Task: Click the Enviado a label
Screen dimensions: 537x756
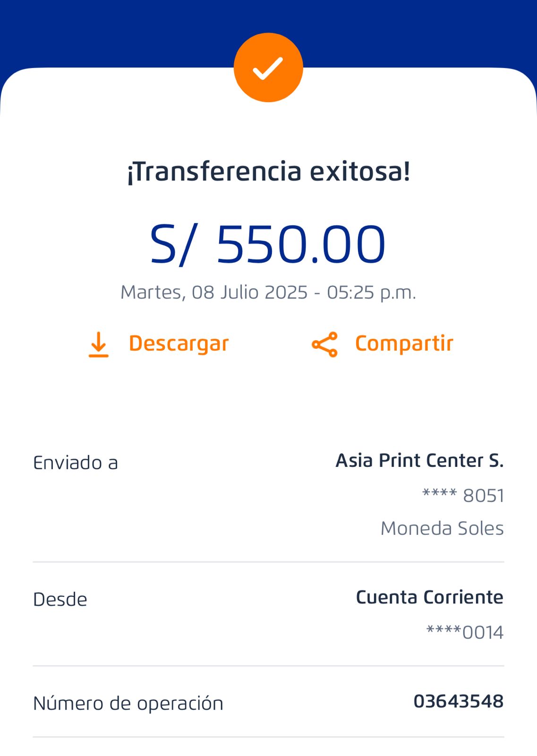Action: point(76,463)
